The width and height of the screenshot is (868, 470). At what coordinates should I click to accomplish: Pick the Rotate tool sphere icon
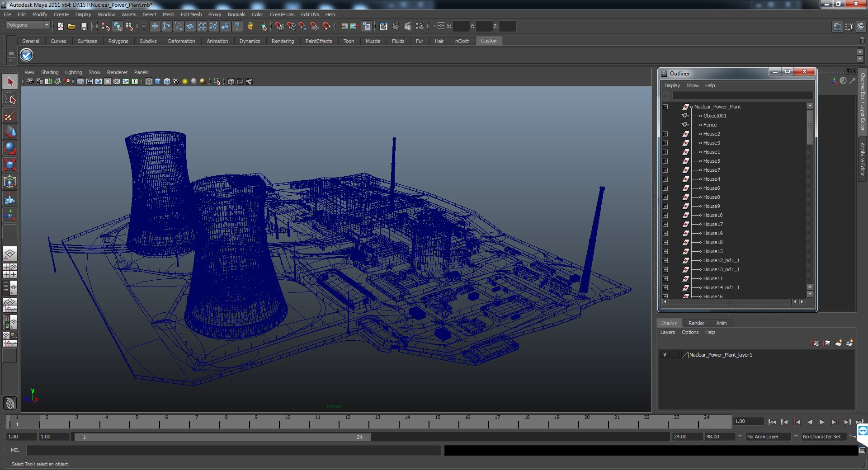[x=10, y=148]
